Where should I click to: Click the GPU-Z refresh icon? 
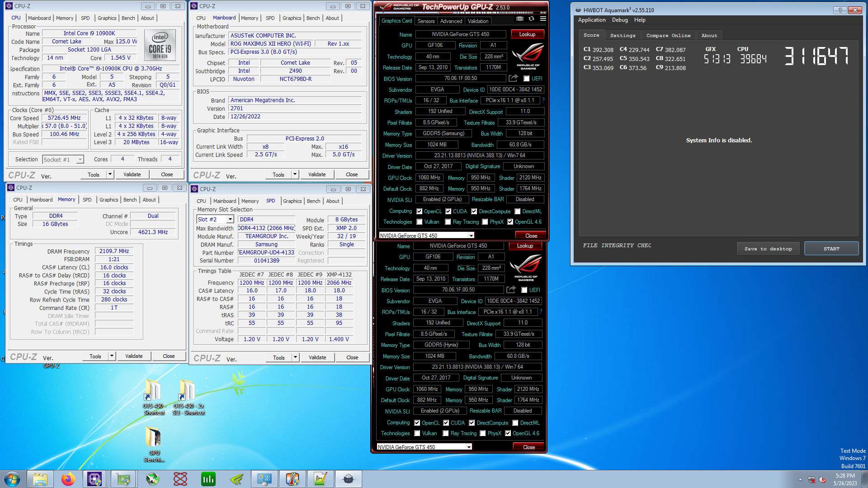(532, 19)
